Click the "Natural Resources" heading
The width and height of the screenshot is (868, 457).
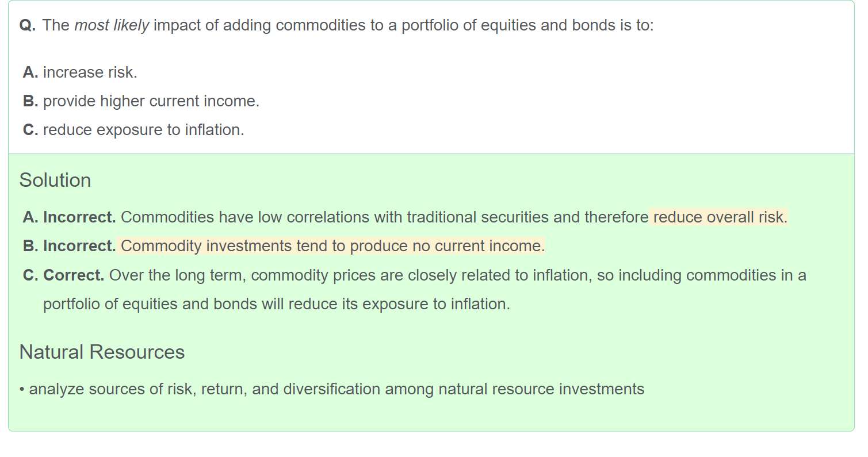102,352
